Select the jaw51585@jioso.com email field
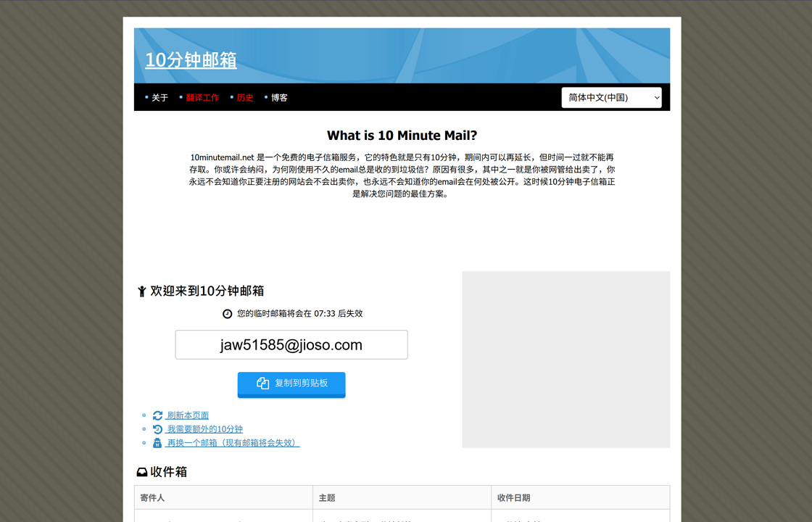 291,344
